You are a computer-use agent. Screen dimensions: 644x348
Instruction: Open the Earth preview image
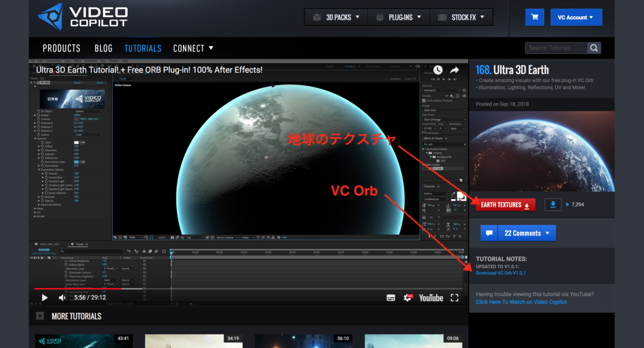pos(541,152)
